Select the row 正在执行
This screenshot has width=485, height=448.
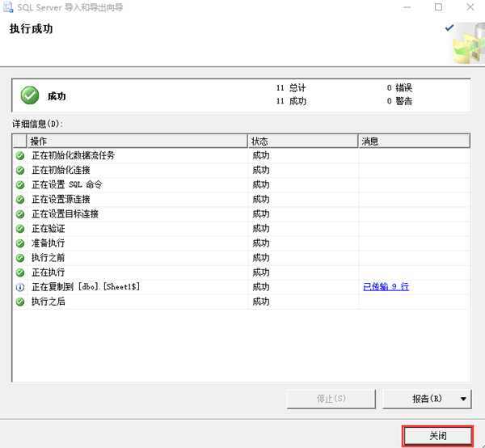241,273
